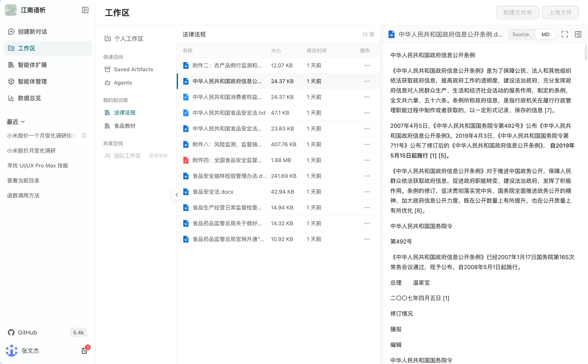Open the 工作区 sidebar item
Screen dimensions: 588x364
coord(48,48)
